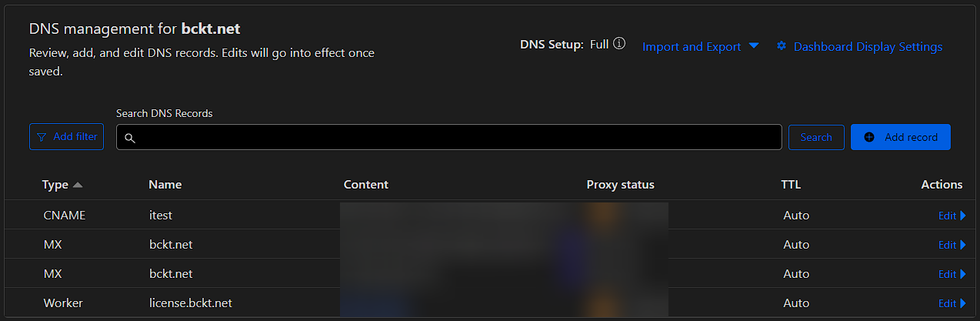Click the Proxy status column header
This screenshot has width=980, height=321.
620,185
